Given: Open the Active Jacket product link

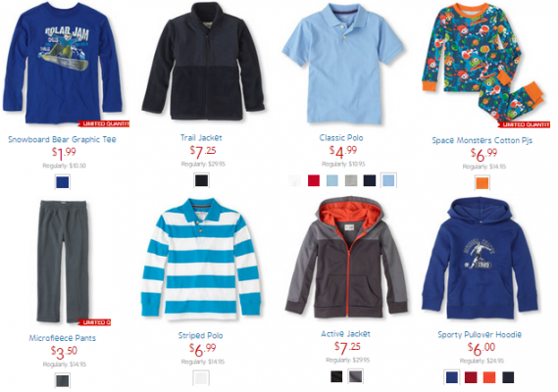Looking at the screenshot, I should click(x=345, y=334).
